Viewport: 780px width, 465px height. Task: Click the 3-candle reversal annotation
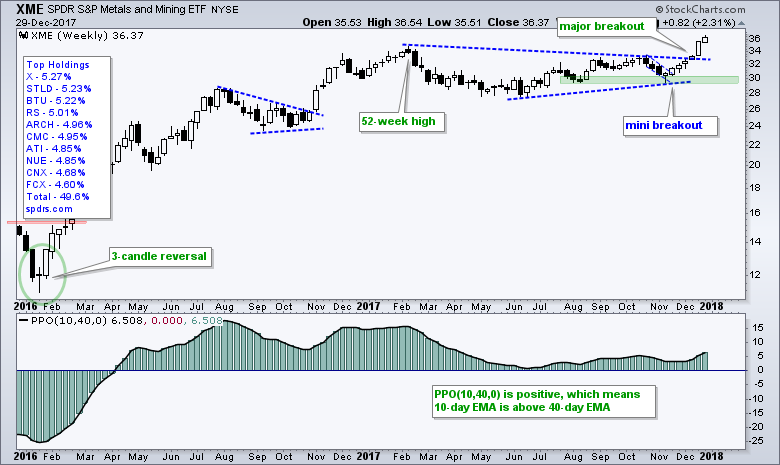(159, 257)
